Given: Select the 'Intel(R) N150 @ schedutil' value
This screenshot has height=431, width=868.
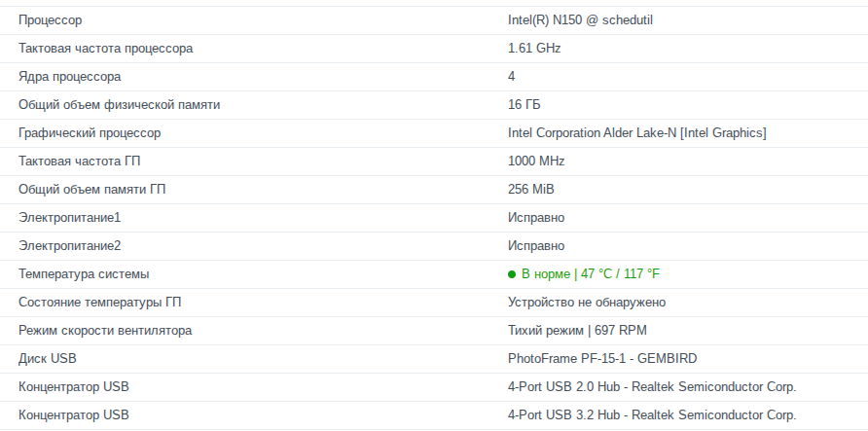Looking at the screenshot, I should 578,19.
